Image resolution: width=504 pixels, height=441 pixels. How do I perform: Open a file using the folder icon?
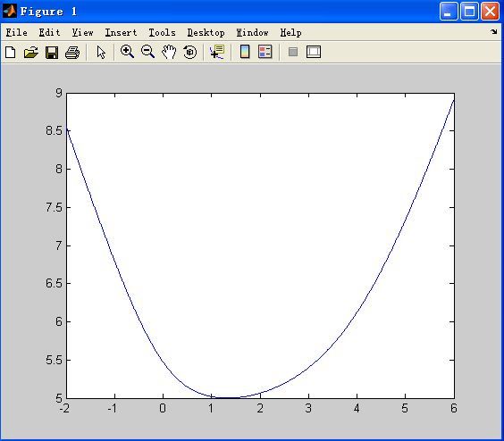[x=31, y=52]
